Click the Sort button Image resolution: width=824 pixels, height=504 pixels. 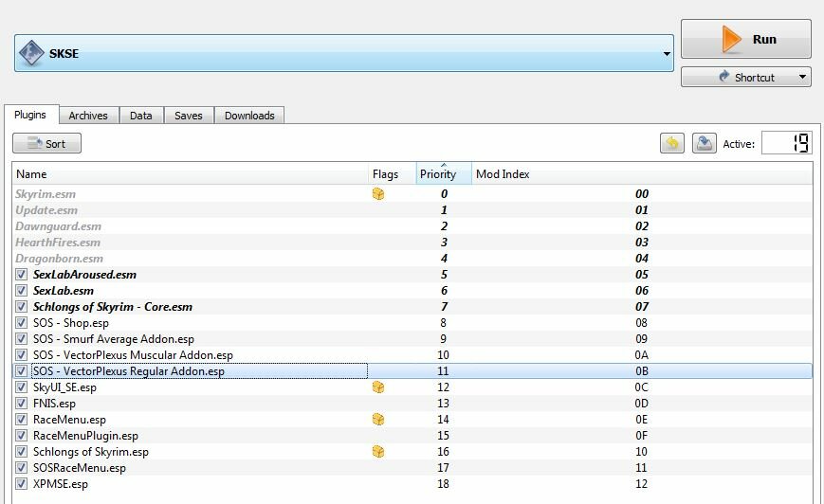[46, 143]
